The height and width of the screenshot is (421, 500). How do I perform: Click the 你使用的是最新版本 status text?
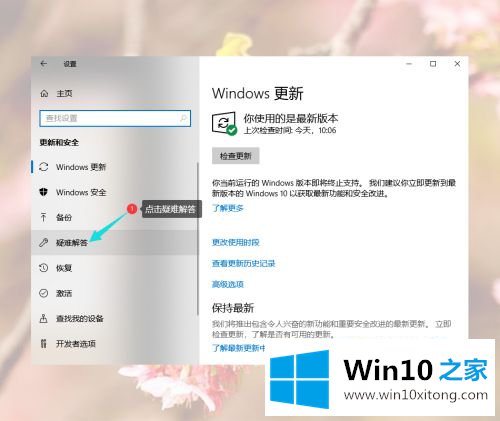tap(291, 118)
